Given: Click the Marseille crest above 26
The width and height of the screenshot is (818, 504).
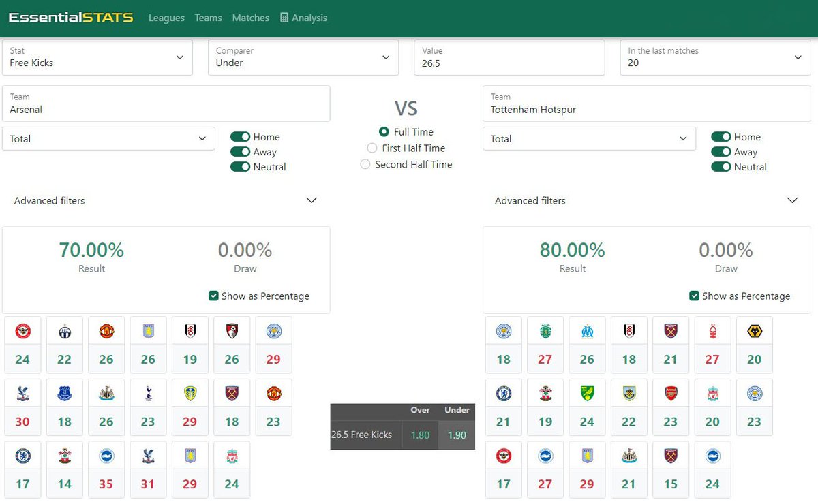Looking at the screenshot, I should click(587, 332).
